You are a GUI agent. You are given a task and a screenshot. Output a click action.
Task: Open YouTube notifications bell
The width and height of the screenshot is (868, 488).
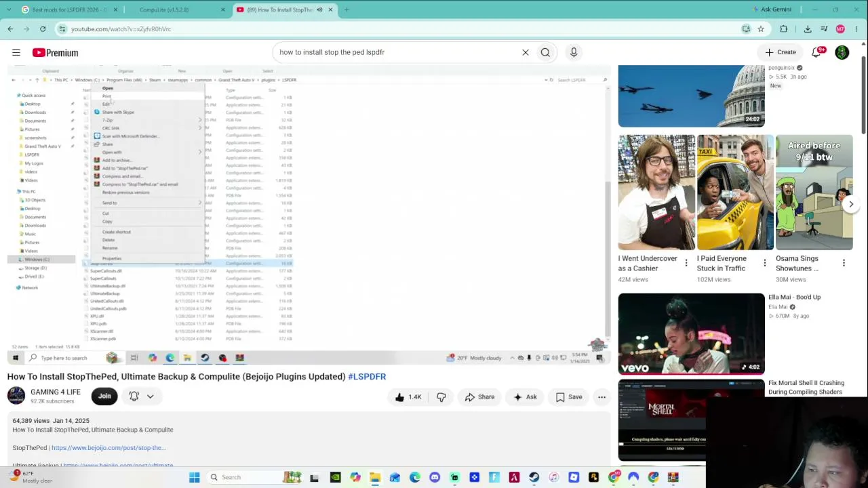click(816, 52)
